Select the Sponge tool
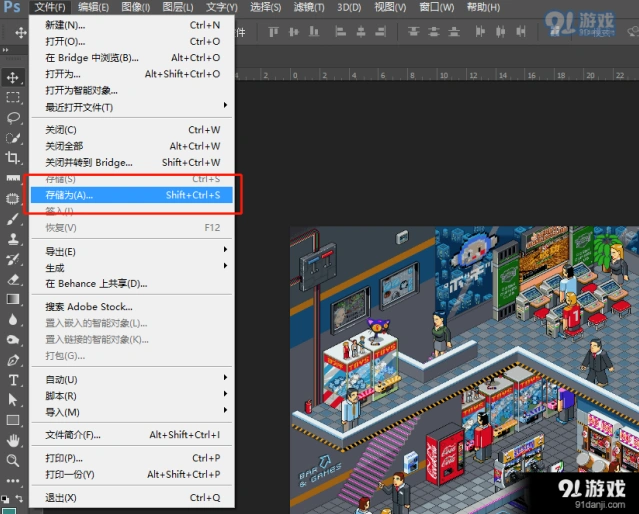The image size is (639, 514). coord(13,340)
